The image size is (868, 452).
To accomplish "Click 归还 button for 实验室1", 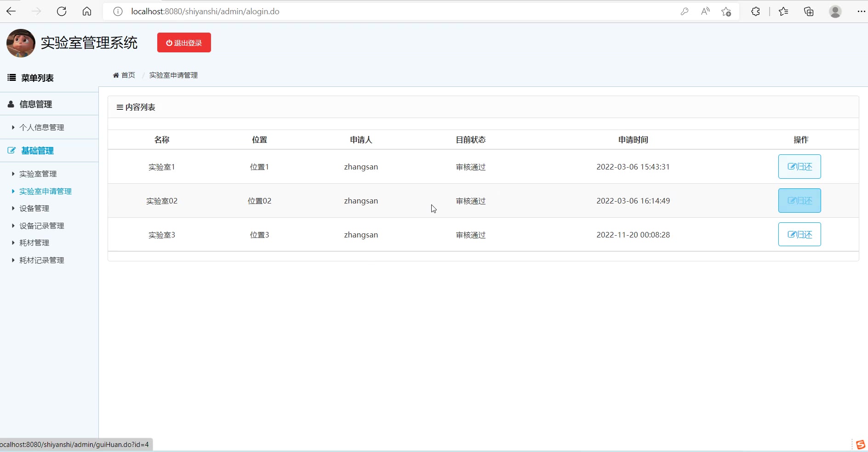I will point(799,167).
